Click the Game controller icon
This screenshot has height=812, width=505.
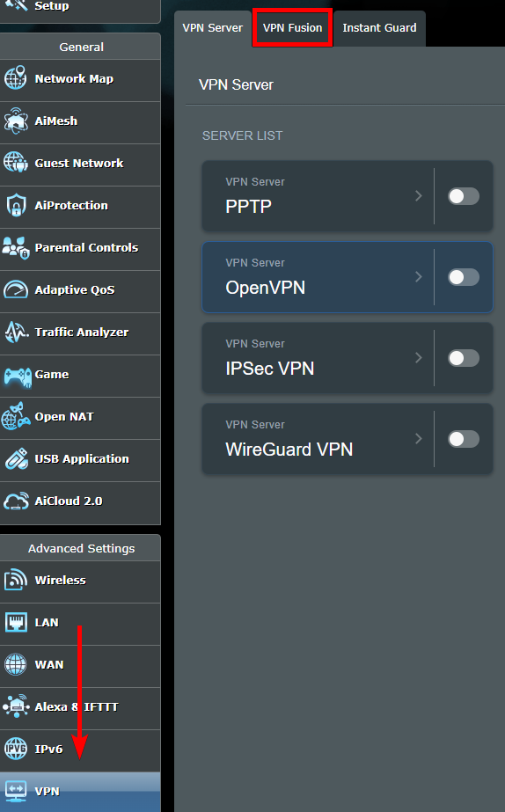point(17,376)
